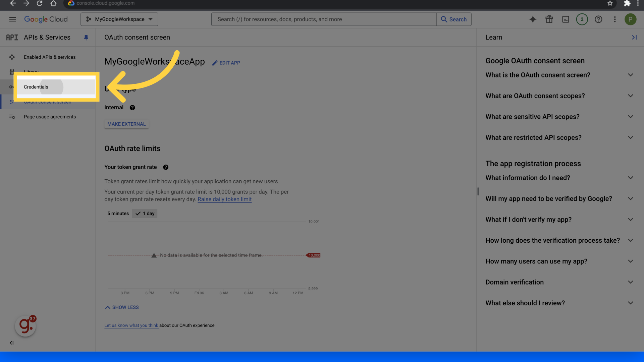Viewport: 644px width, 362px height.
Task: Click the EDIT APP link
Action: [x=226, y=63]
